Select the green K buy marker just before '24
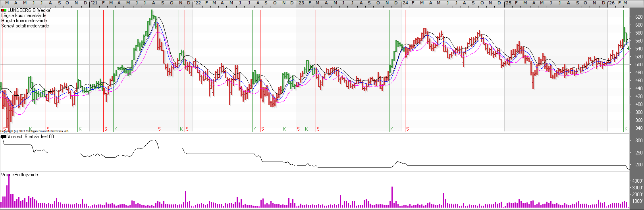 (391, 129)
